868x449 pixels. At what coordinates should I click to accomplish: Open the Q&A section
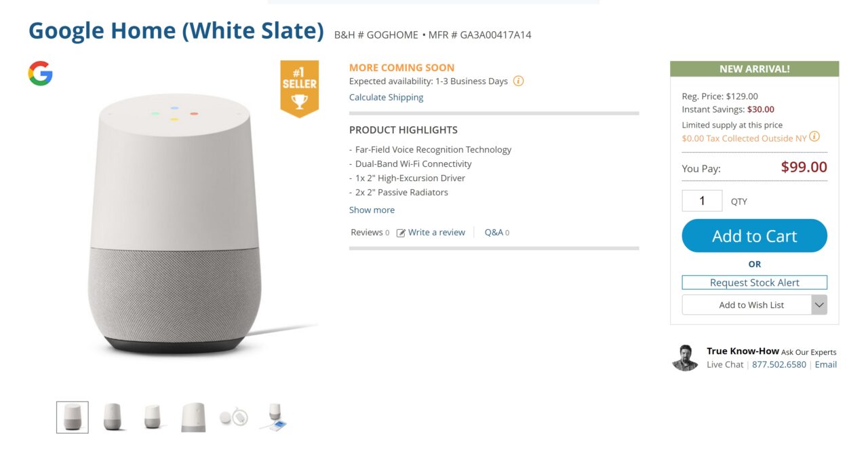[494, 233]
